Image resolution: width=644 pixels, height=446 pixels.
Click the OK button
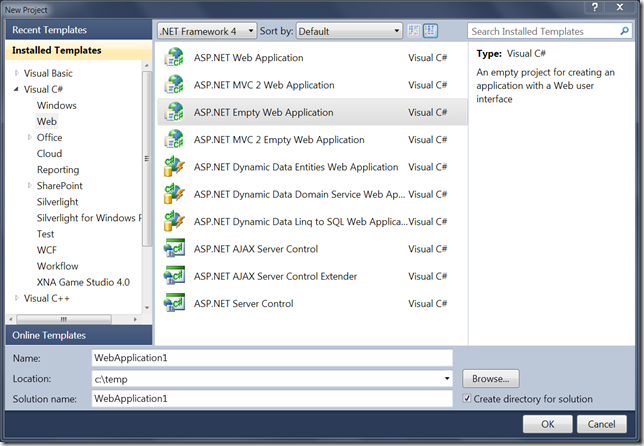(547, 424)
